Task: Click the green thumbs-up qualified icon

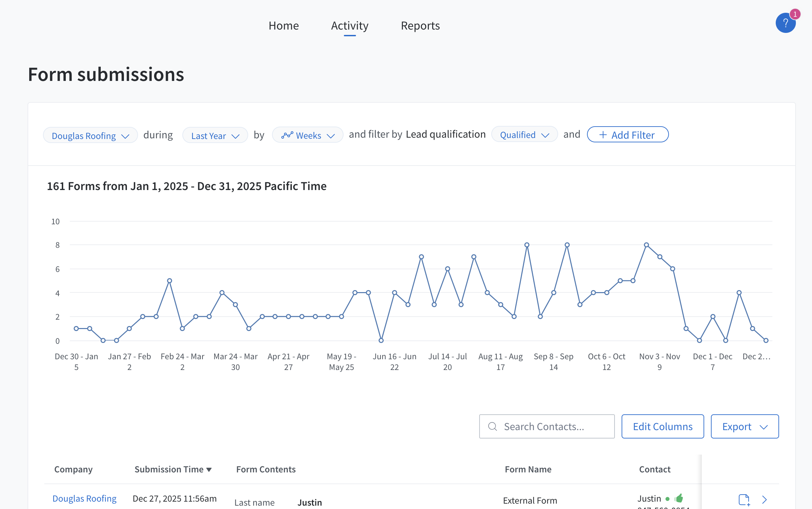Action: 679,498
